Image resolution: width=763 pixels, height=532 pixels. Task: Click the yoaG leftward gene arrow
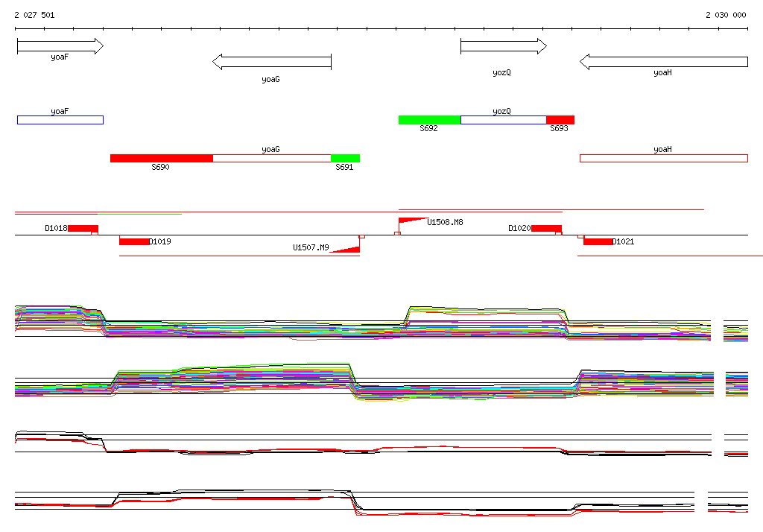(x=272, y=62)
